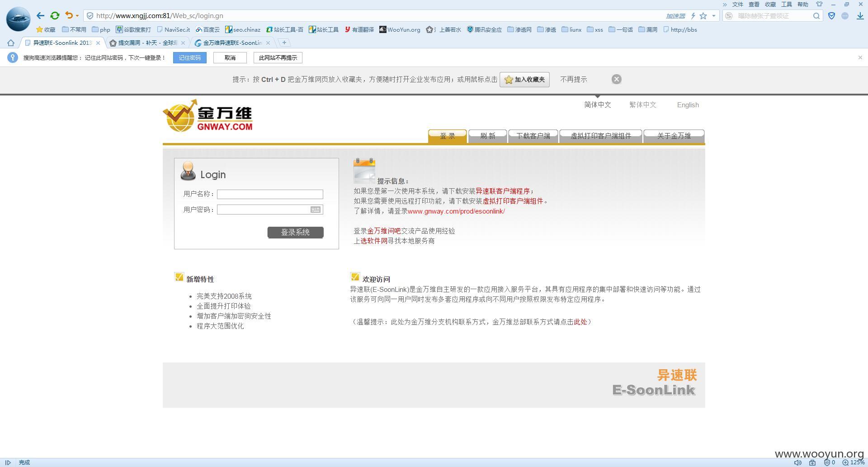Open 关于金万维 tab

[674, 136]
